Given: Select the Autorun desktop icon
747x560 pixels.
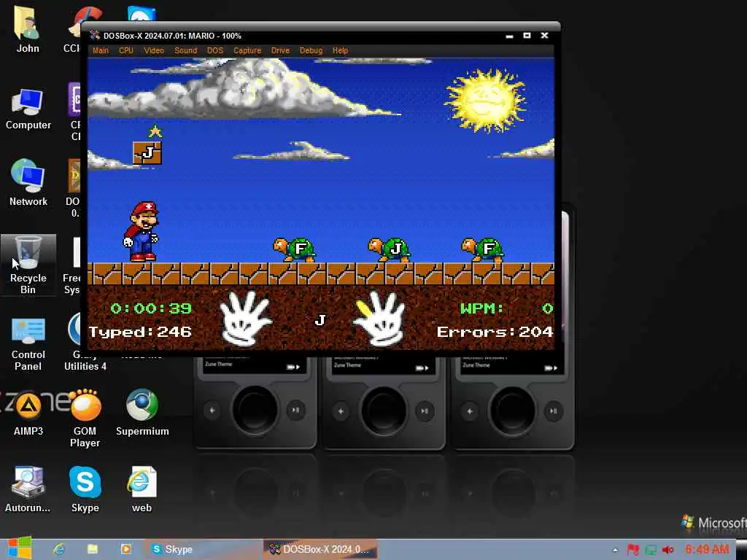Looking at the screenshot, I should 28,489.
